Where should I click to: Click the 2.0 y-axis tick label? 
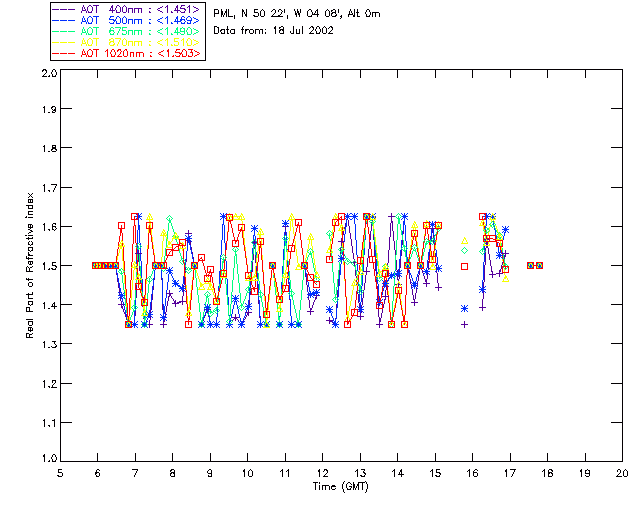49,73
